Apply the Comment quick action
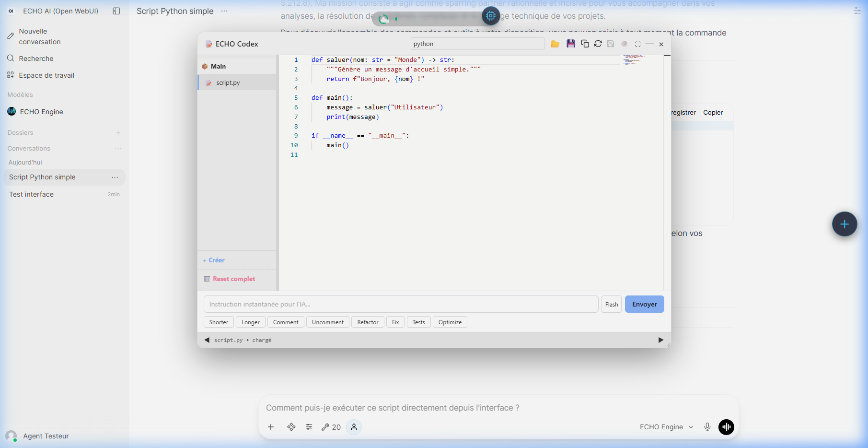The width and height of the screenshot is (868, 448). pyautogui.click(x=286, y=322)
